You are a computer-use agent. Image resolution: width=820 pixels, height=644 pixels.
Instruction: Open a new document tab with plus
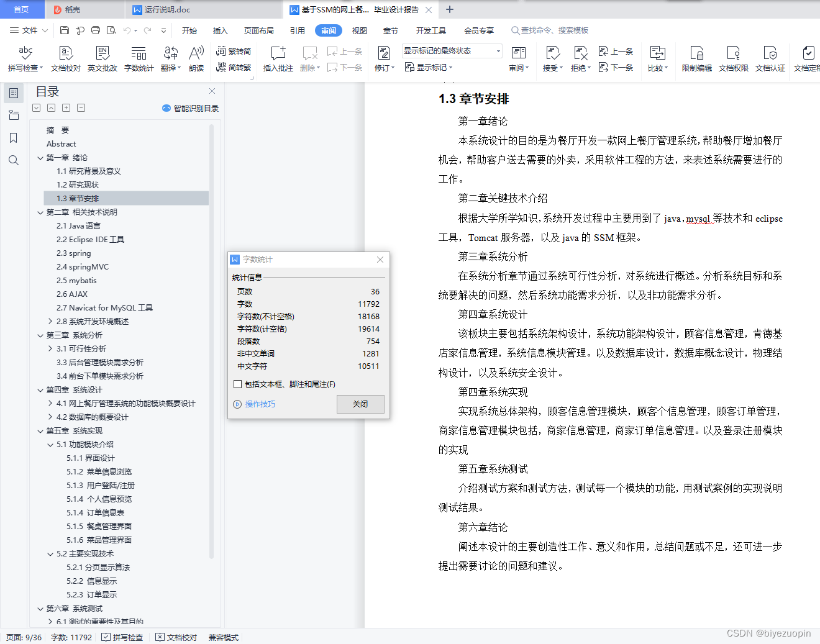pyautogui.click(x=450, y=9)
